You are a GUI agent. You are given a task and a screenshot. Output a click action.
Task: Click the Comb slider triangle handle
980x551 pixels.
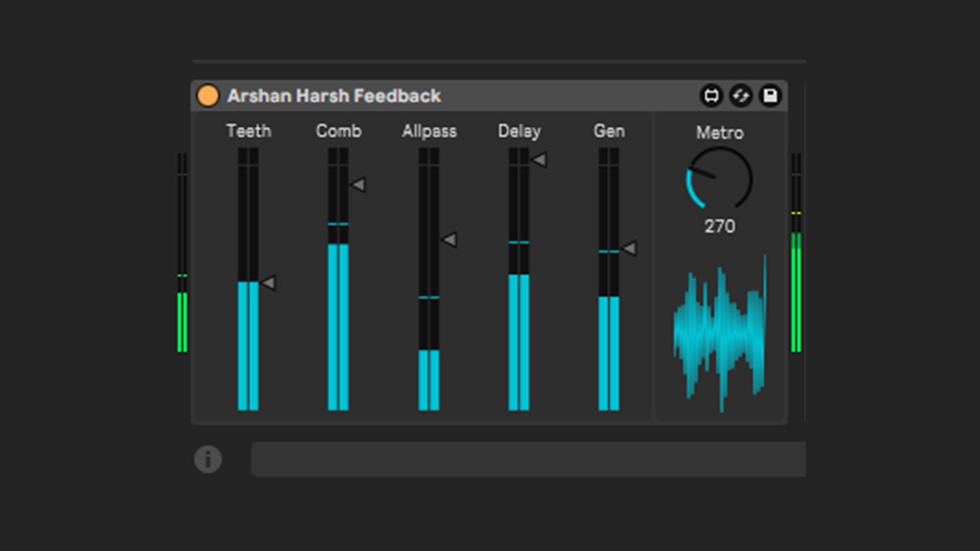pos(359,185)
